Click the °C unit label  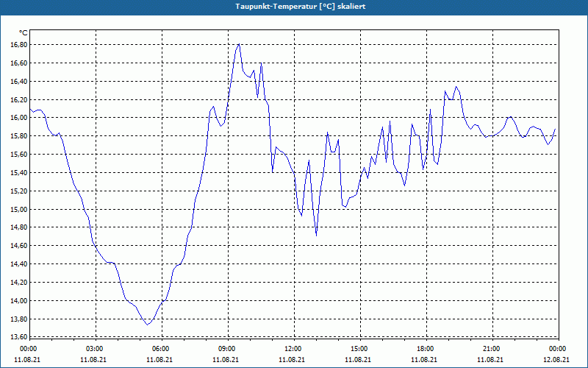click(24, 33)
